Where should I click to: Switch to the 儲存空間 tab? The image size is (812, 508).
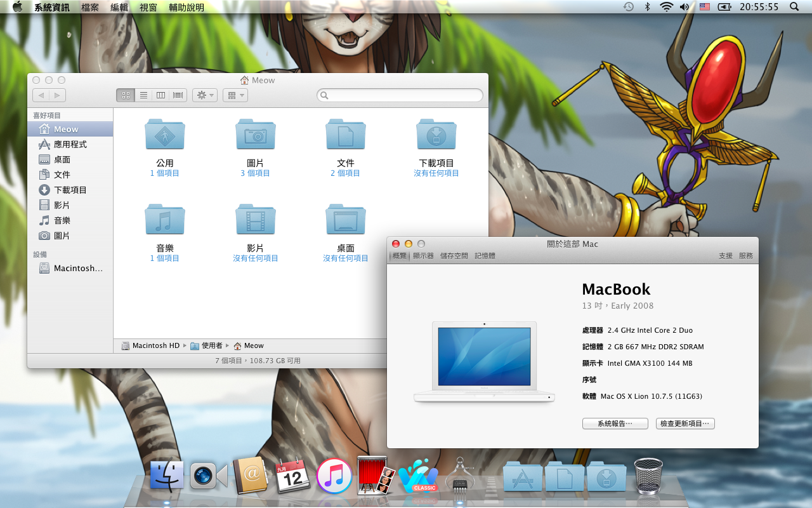(454, 256)
